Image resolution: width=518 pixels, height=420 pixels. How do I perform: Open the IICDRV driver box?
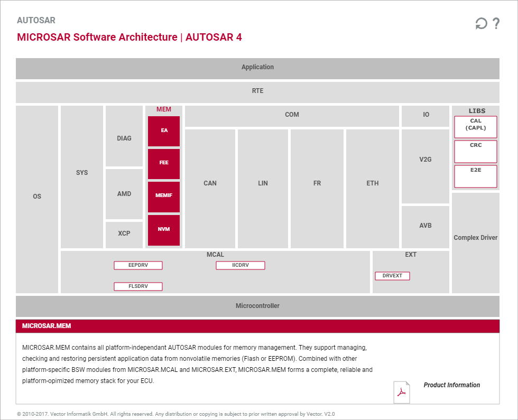pyautogui.click(x=240, y=265)
